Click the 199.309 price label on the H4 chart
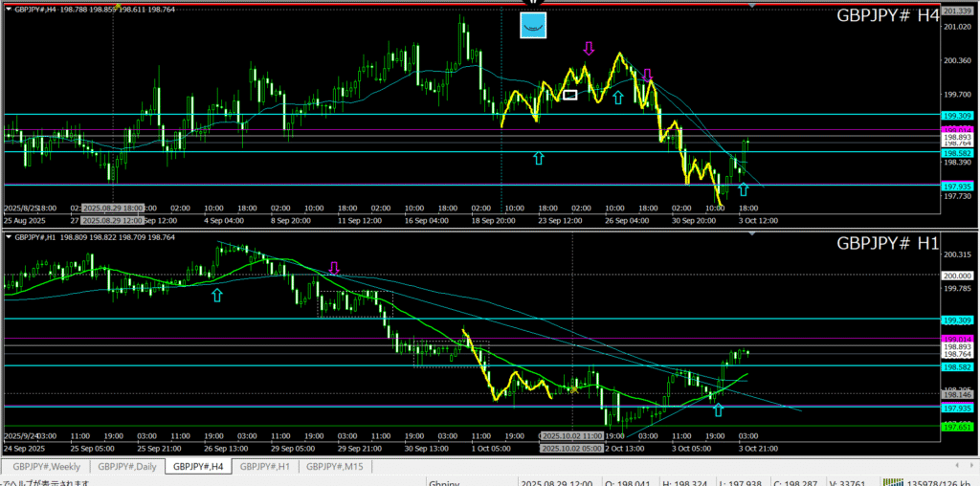The height and width of the screenshot is (486, 980). click(x=957, y=115)
